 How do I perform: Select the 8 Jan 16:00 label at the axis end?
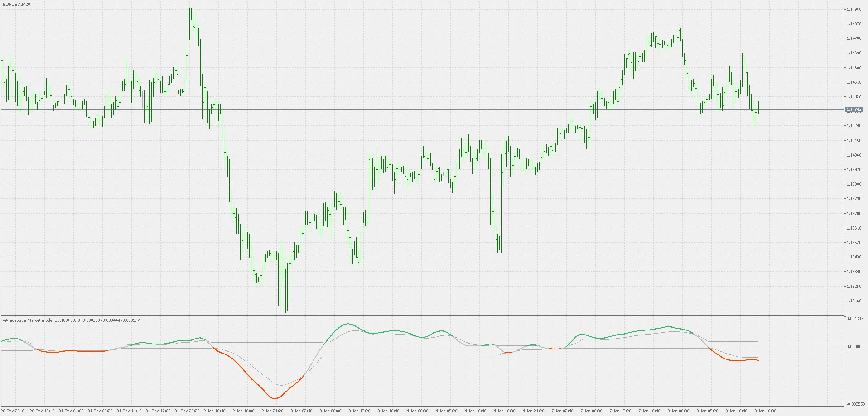pyautogui.click(x=766, y=411)
